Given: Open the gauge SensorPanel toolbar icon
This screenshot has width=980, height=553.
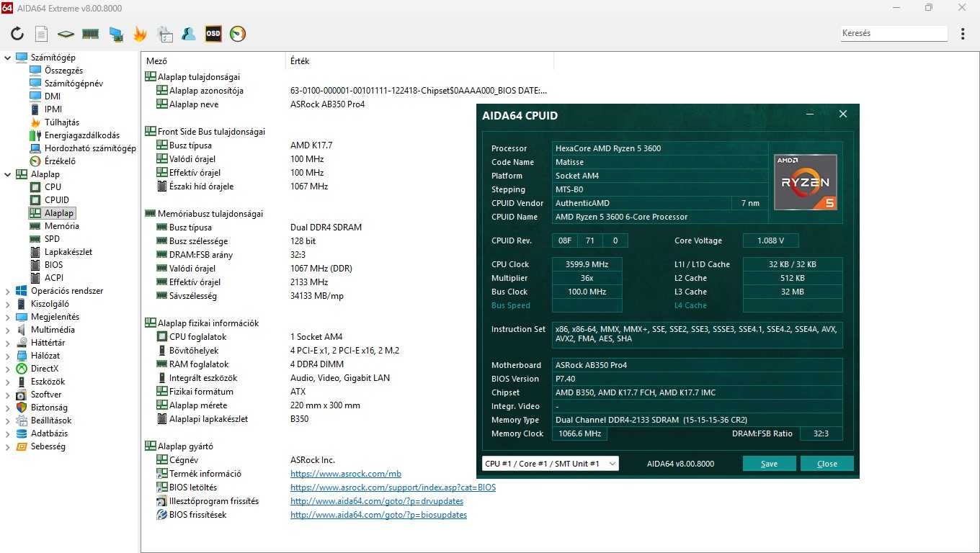Looking at the screenshot, I should tap(238, 34).
